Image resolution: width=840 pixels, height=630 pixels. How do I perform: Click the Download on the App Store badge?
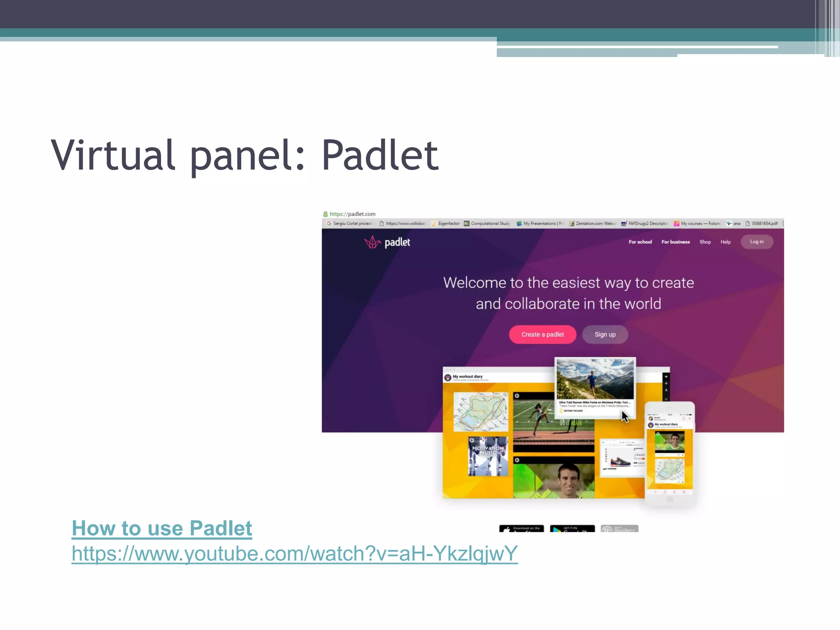521,528
